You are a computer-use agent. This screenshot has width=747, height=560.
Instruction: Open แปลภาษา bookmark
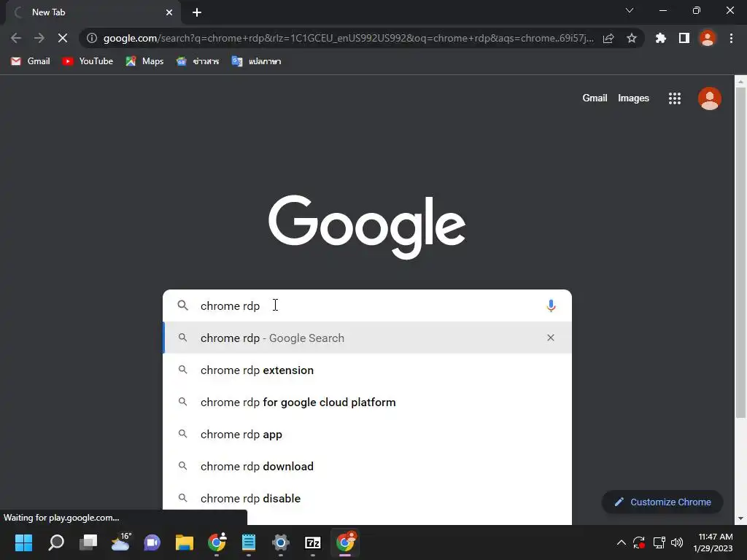pos(256,61)
